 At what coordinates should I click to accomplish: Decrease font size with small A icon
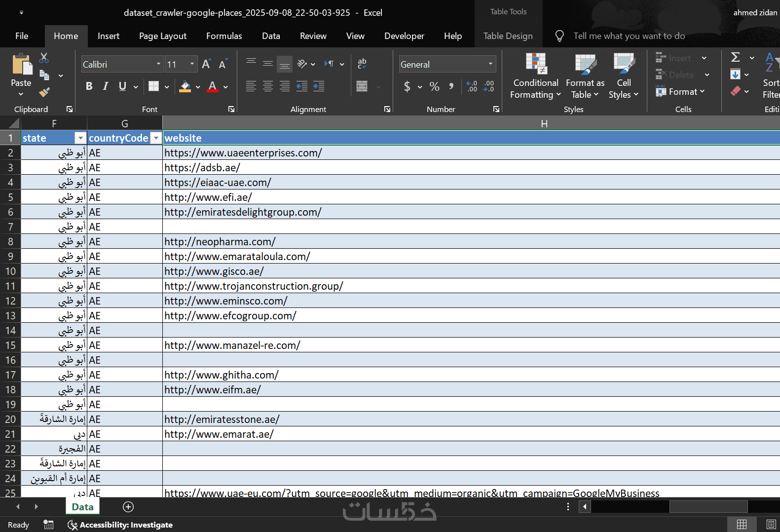coord(223,64)
